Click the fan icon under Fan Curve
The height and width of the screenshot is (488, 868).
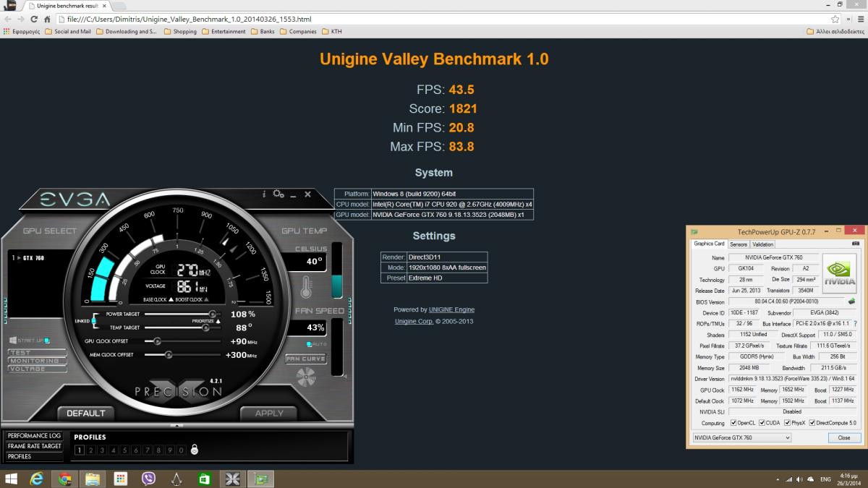click(x=307, y=376)
